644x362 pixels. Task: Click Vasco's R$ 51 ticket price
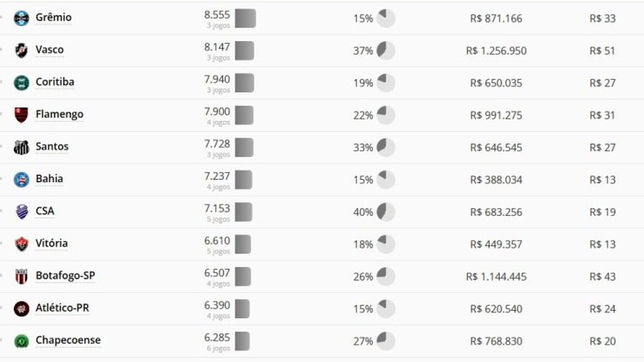602,51
